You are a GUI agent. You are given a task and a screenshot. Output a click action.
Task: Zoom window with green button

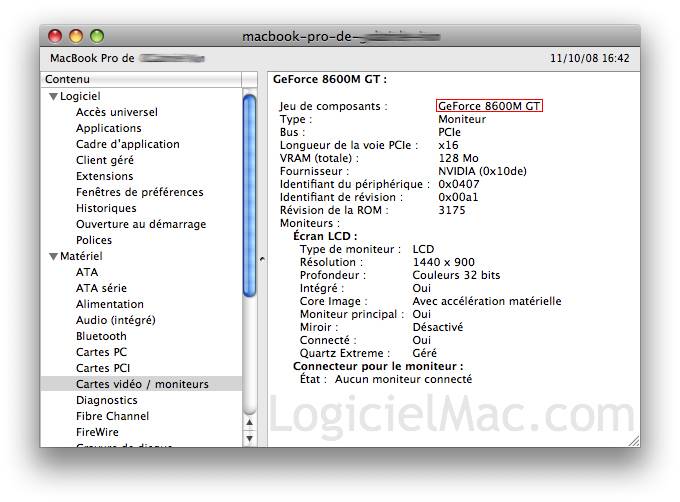pyautogui.click(x=97, y=36)
